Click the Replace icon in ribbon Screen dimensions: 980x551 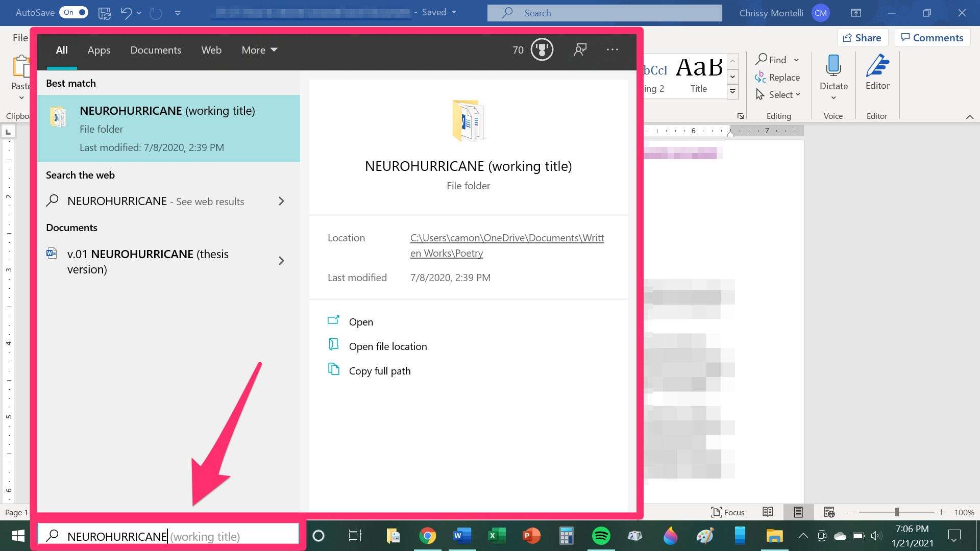pos(777,77)
